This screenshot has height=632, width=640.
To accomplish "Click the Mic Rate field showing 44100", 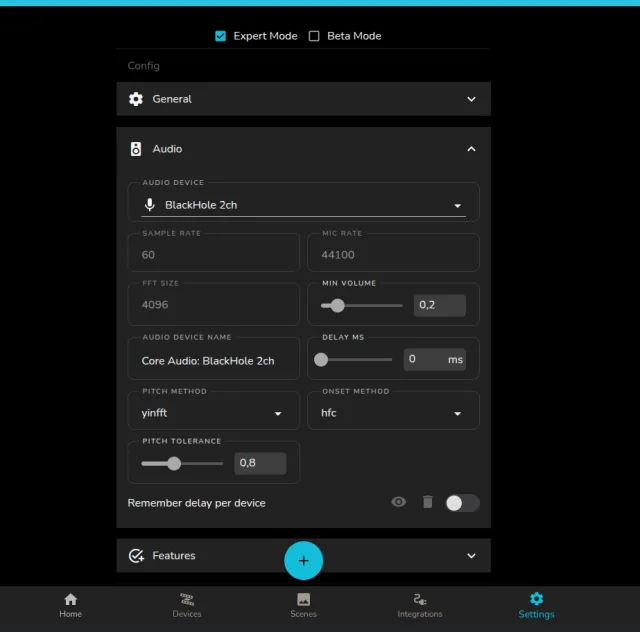I will (393, 253).
